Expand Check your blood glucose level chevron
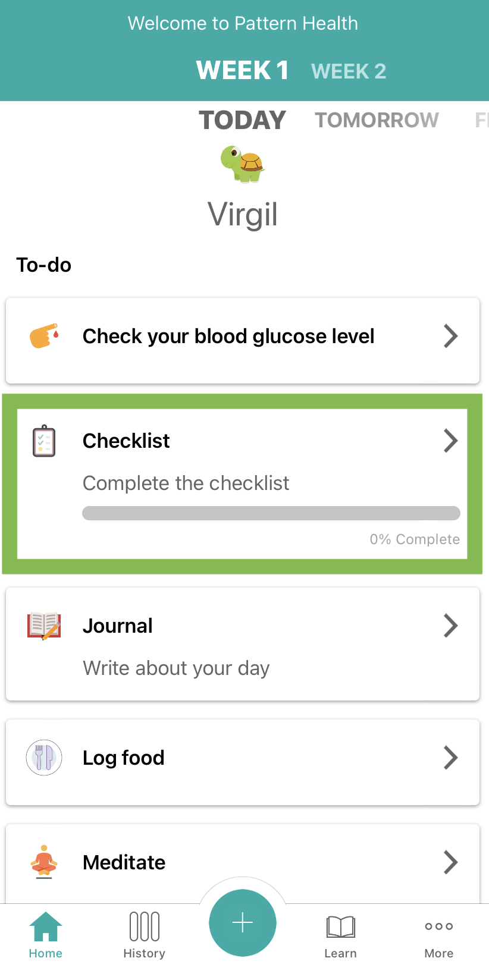Screen dimensions: 489x980 [x=451, y=336]
